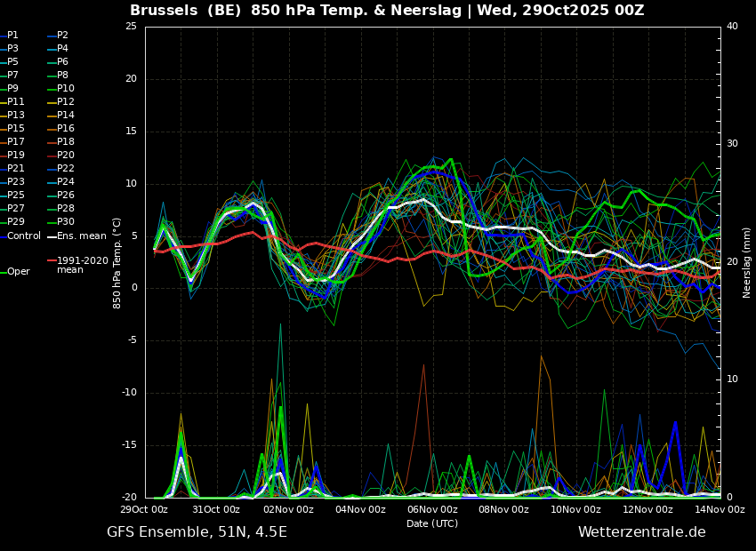Select the P10 legend label
The image size is (756, 551).
(66, 88)
